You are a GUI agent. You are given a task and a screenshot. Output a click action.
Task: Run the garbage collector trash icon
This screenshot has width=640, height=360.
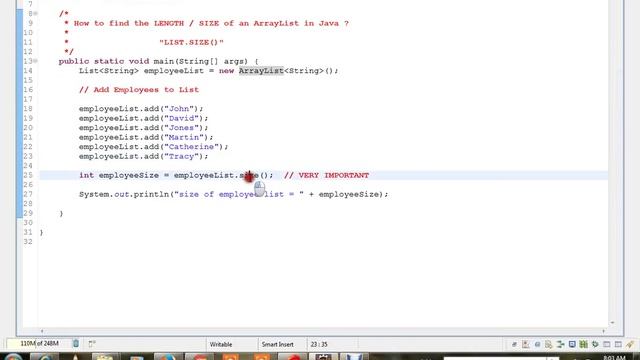coord(76,344)
